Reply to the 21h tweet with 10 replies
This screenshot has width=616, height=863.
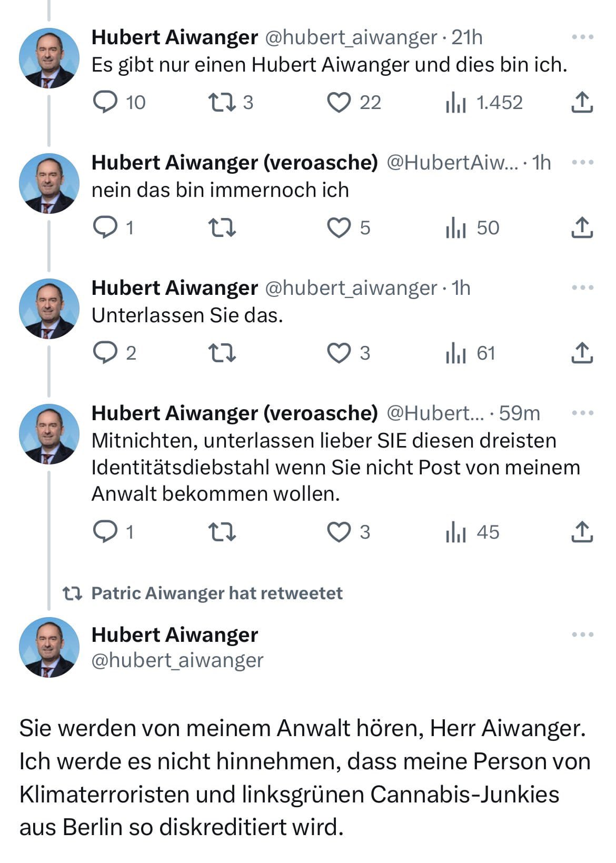105,102
